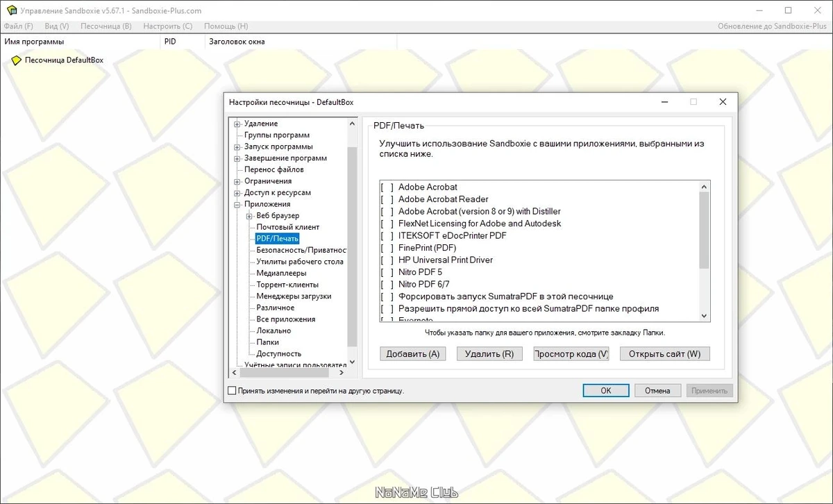The image size is (833, 504).
Task: Click settings tree vertical scrollbar down arrow
Action: (x=352, y=362)
